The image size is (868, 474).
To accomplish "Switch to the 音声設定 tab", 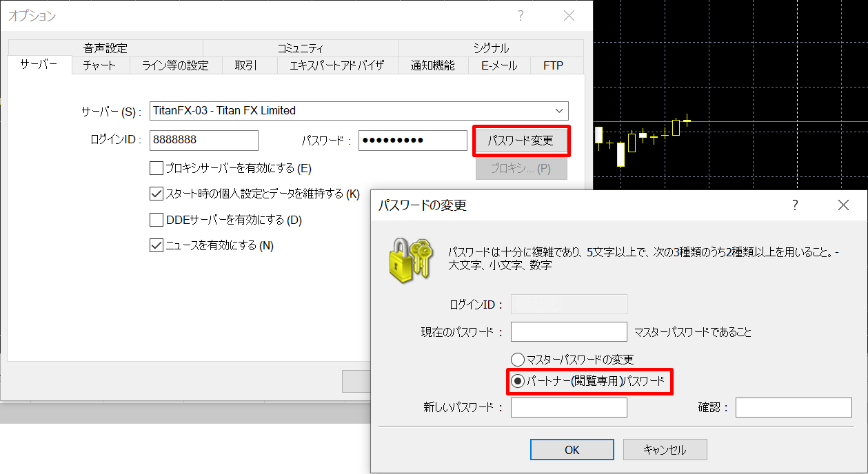I will click(105, 48).
